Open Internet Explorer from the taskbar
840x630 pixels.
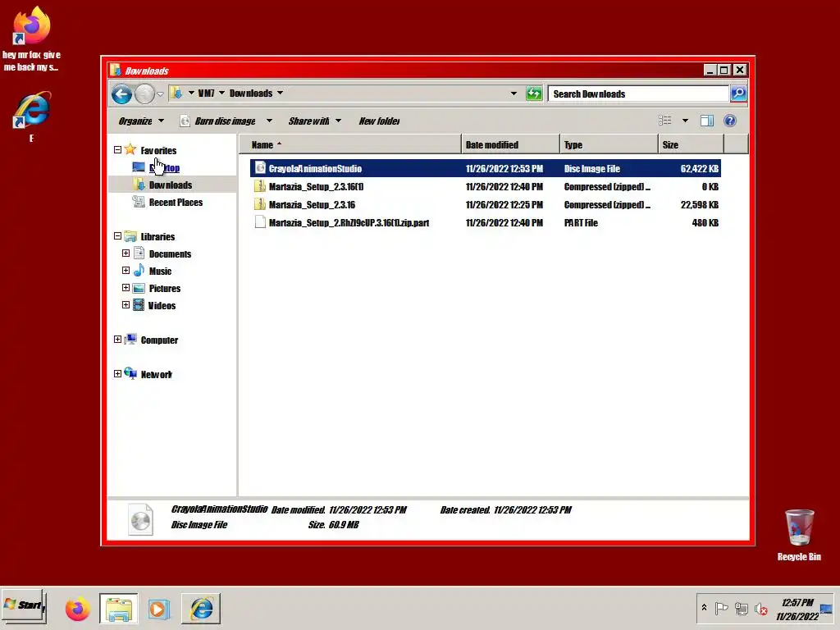point(201,609)
